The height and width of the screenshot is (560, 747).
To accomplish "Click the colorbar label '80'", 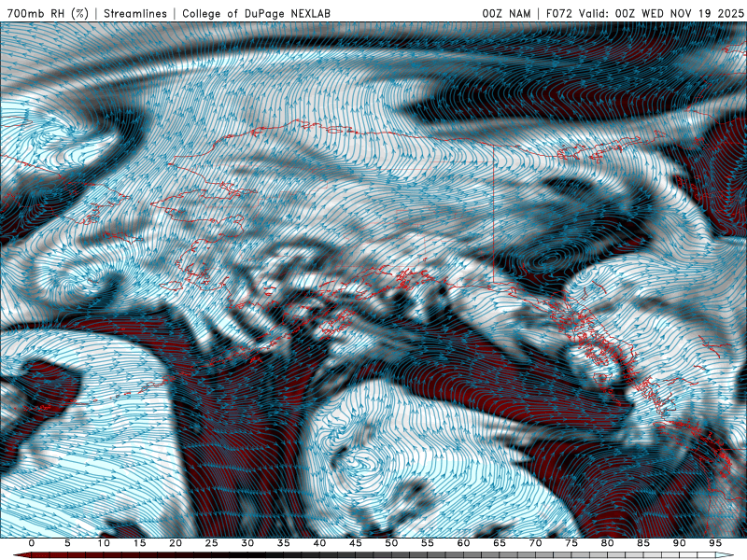I will click(608, 543).
